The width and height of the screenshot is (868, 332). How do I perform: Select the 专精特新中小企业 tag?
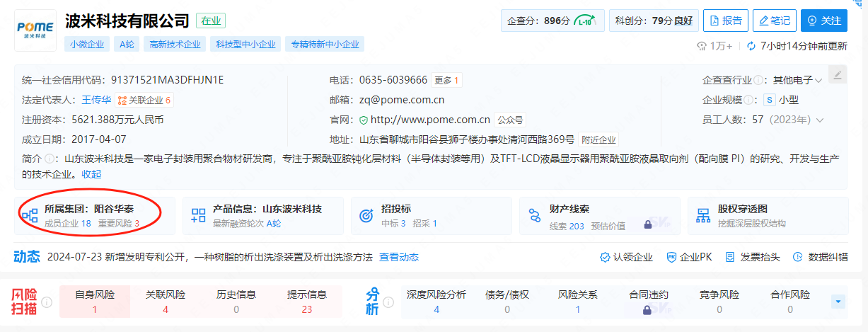325,44
